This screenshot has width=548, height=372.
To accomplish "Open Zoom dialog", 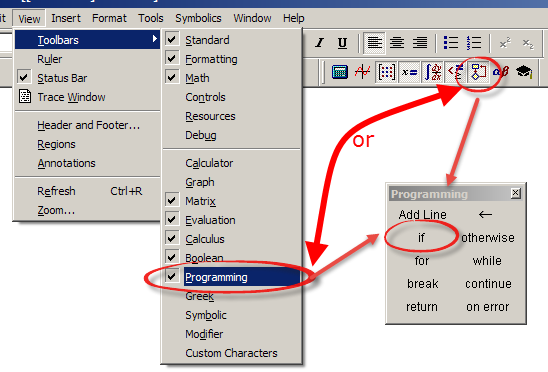I will 87,210.
